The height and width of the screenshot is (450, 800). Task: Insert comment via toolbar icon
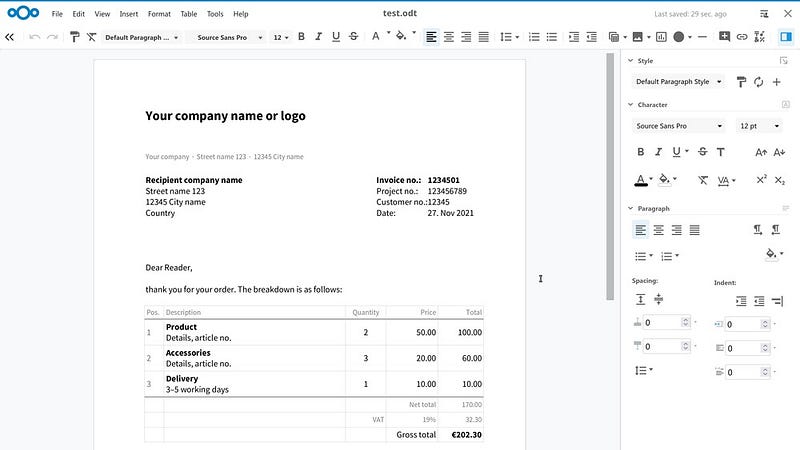[724, 36]
